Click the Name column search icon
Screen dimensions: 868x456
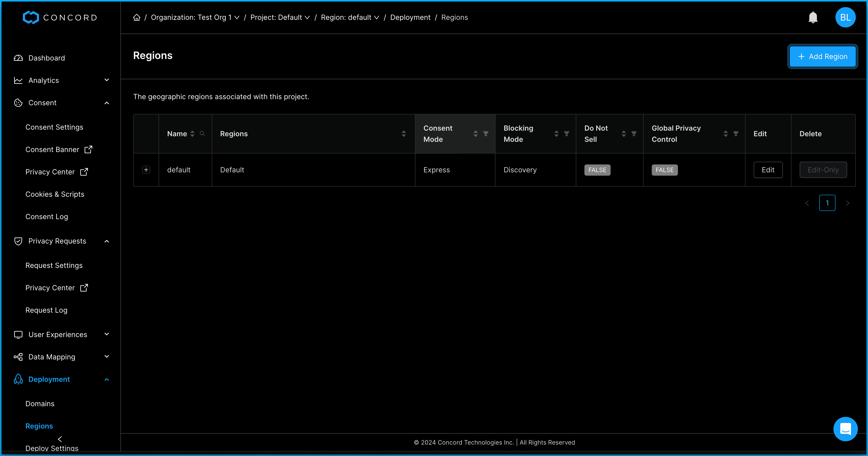pyautogui.click(x=202, y=134)
